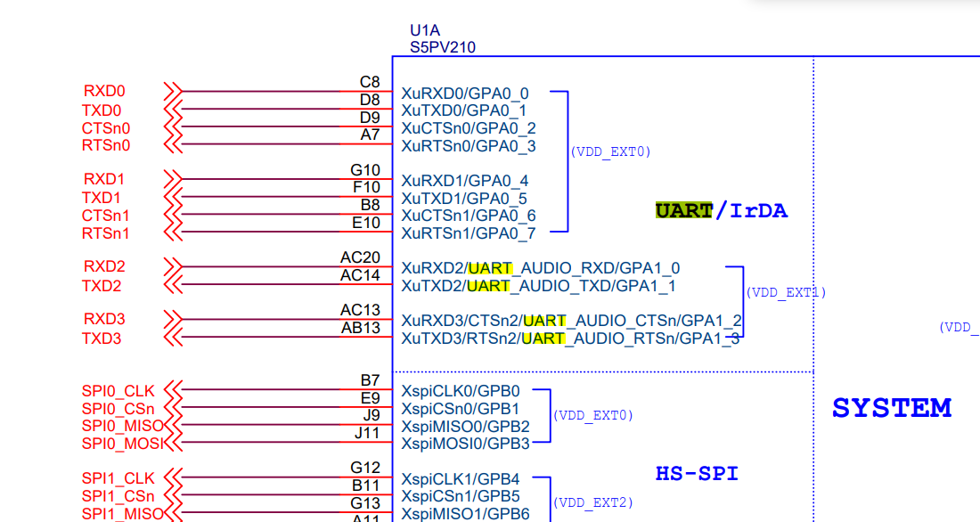Click the U1A component designator
980x522 pixels.
pos(424,30)
